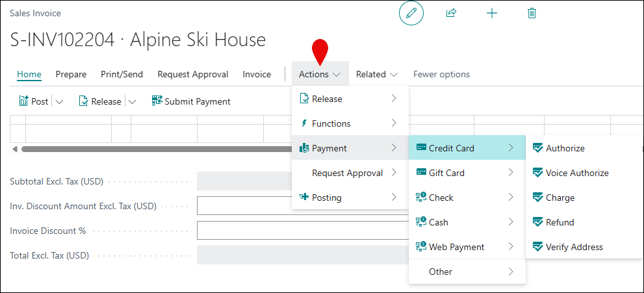
Task: Open the Invoice tab
Action: [x=257, y=74]
